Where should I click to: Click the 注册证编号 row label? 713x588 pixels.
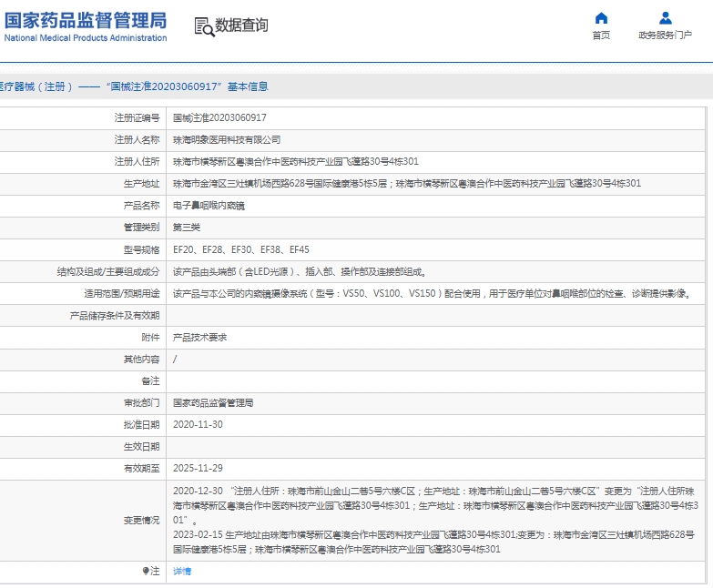tap(137, 118)
